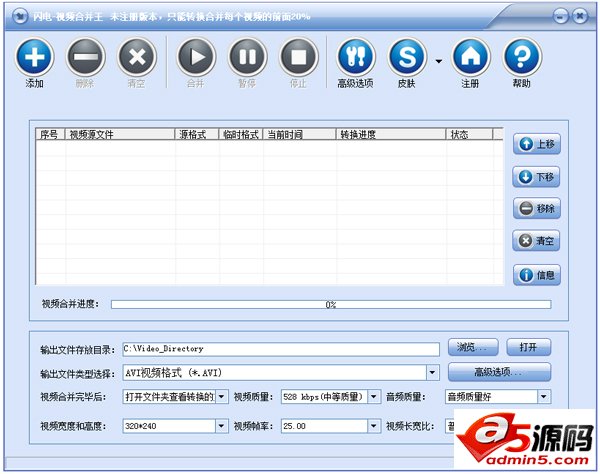Move item down with 下移 button
This screenshot has height=474, width=600.
(536, 177)
